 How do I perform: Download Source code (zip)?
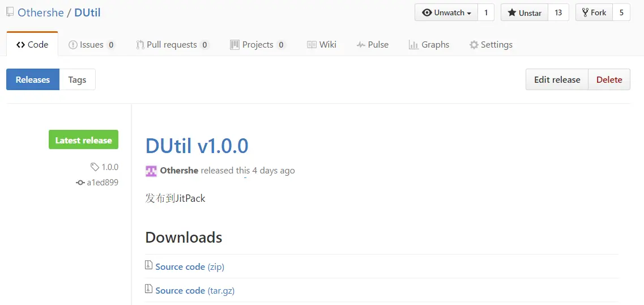(190, 267)
